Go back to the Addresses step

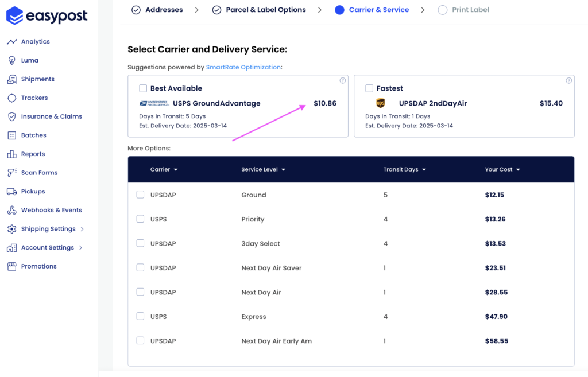pos(164,10)
